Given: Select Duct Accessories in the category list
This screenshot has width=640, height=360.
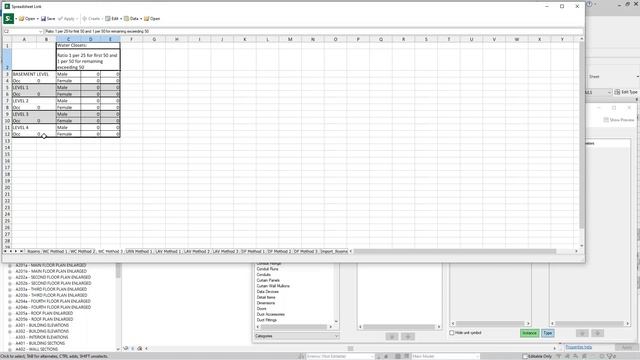Looking at the screenshot, I should [271, 314].
